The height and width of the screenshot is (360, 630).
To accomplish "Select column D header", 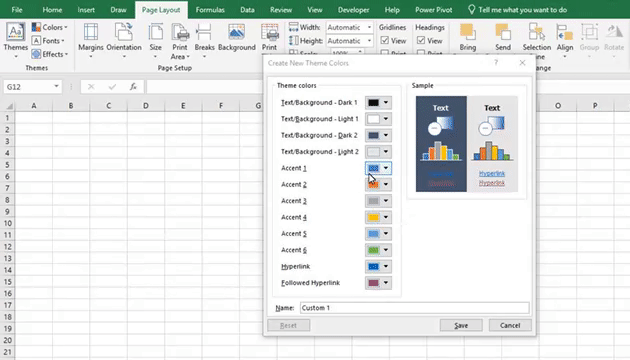I will click(145, 106).
